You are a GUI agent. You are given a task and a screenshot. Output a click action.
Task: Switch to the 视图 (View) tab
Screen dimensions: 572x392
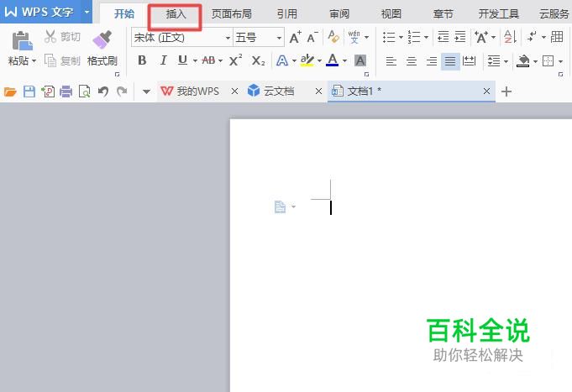click(391, 14)
